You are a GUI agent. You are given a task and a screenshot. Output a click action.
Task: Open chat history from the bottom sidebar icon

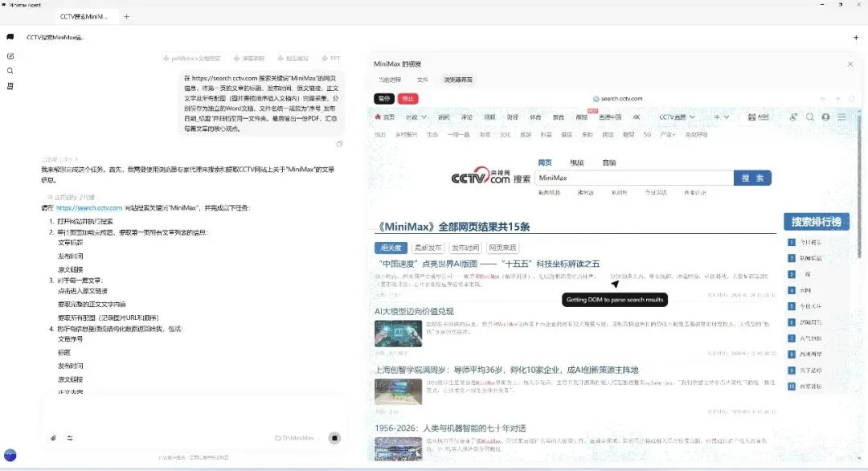pos(10,85)
